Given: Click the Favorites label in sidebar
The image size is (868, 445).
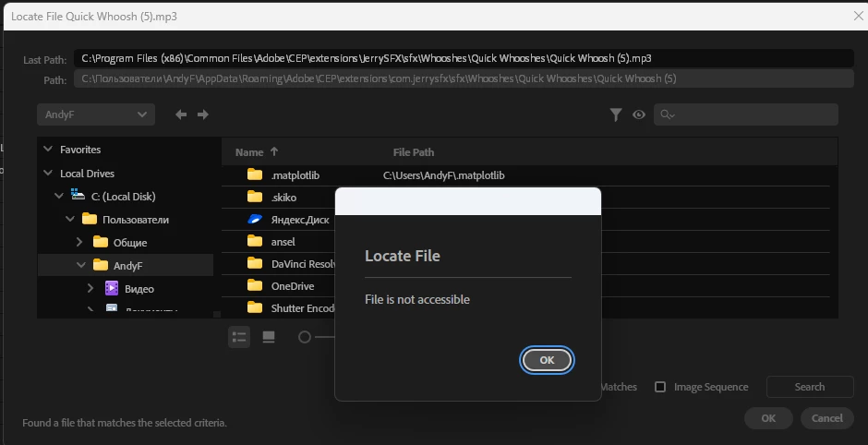Looking at the screenshot, I should coord(80,150).
